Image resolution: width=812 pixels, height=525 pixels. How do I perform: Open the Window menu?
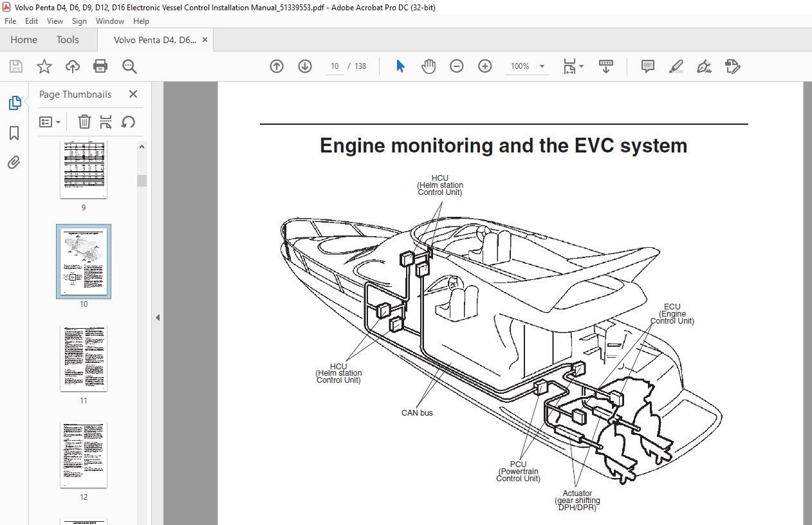(x=110, y=21)
